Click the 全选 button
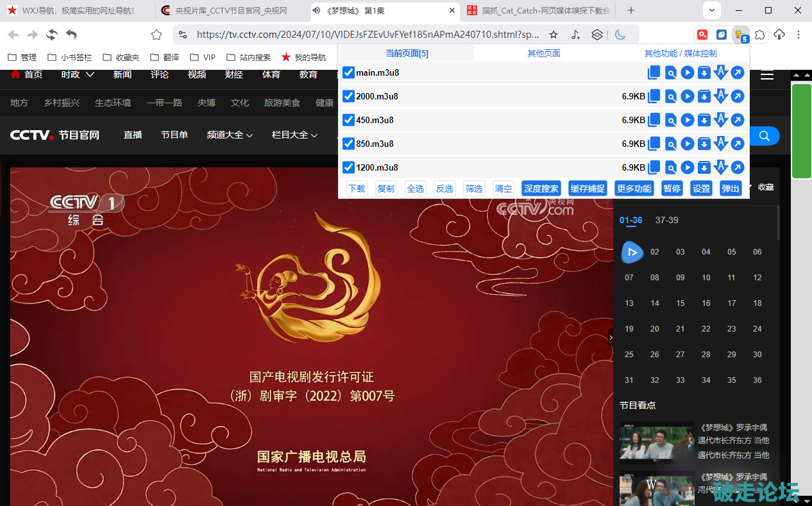This screenshot has height=506, width=812. click(x=416, y=189)
